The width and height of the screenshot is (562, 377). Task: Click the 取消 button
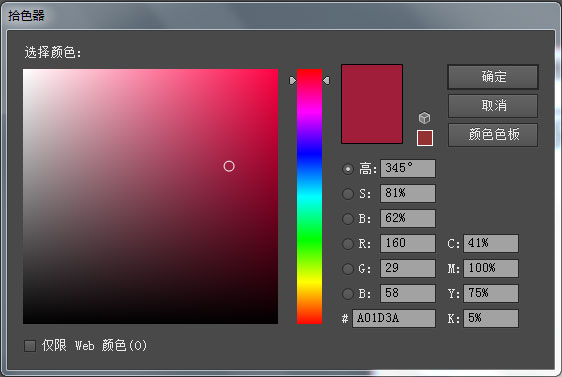pos(493,106)
